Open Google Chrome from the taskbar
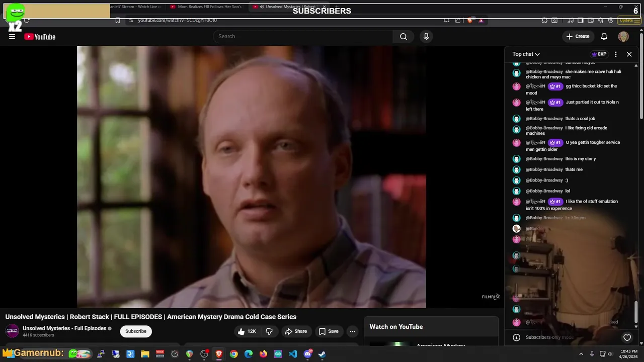This screenshot has height=362, width=644. click(233, 354)
